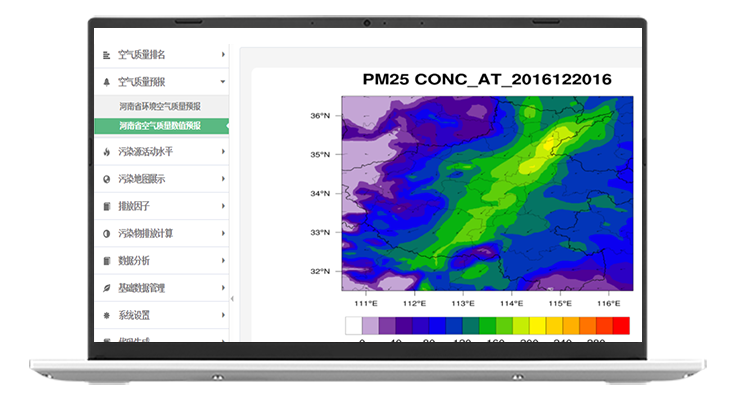Screen dimensions: 736x400
Task: Open the 河南省环境空气质量预报 submenu item
Action: point(160,106)
